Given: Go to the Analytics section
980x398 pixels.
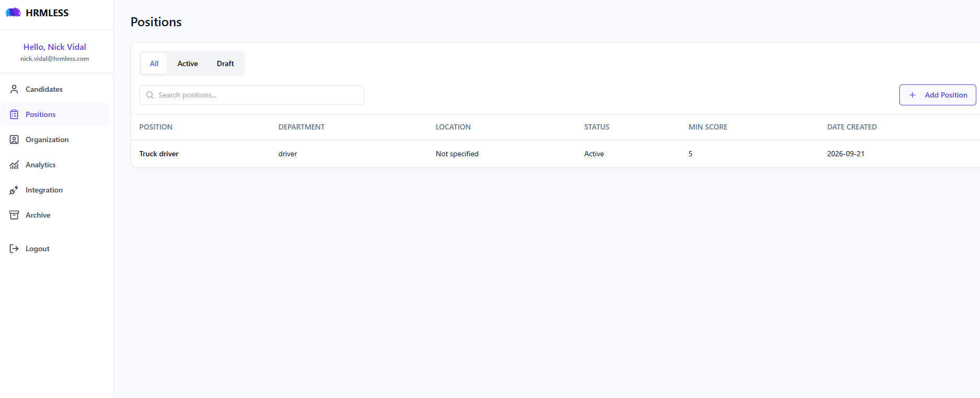Looking at the screenshot, I should tap(55, 165).
